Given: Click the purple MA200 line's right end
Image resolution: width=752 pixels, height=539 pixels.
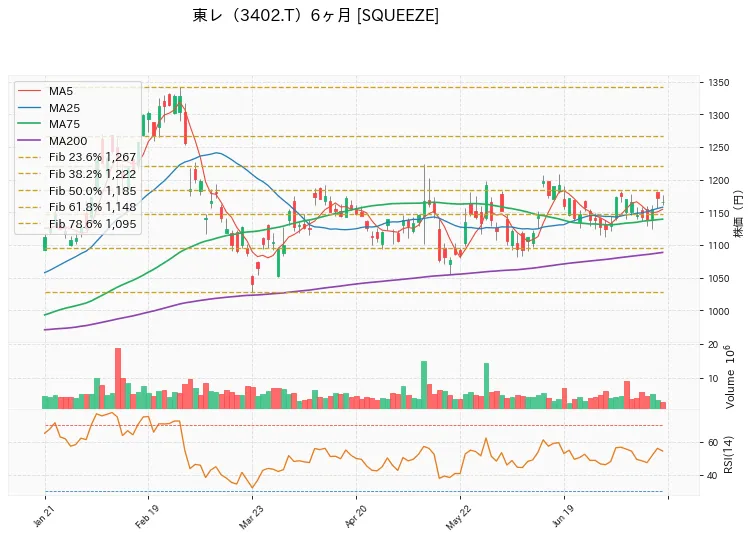Looking at the screenshot, I should [663, 252].
